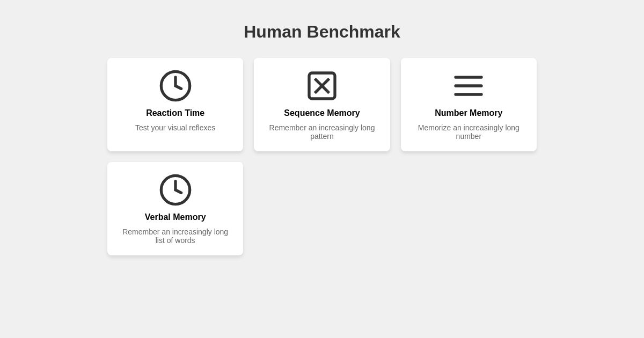
Task: Click the 'Test your visual reflexes' text
Action: click(175, 128)
